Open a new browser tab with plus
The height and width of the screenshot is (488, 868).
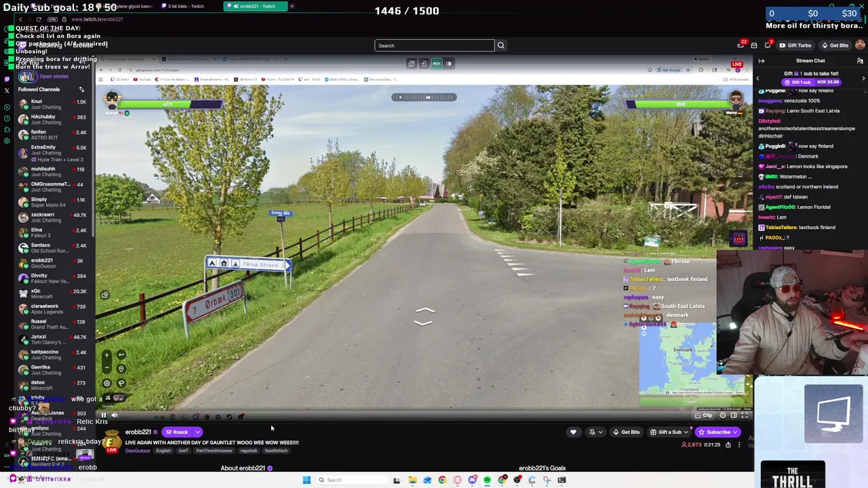point(292,6)
